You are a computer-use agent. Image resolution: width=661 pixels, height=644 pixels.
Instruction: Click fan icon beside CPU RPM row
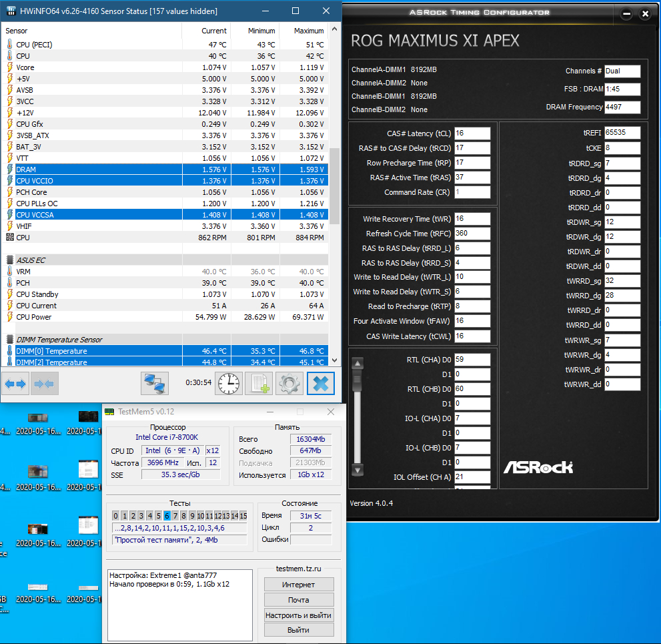(10, 238)
